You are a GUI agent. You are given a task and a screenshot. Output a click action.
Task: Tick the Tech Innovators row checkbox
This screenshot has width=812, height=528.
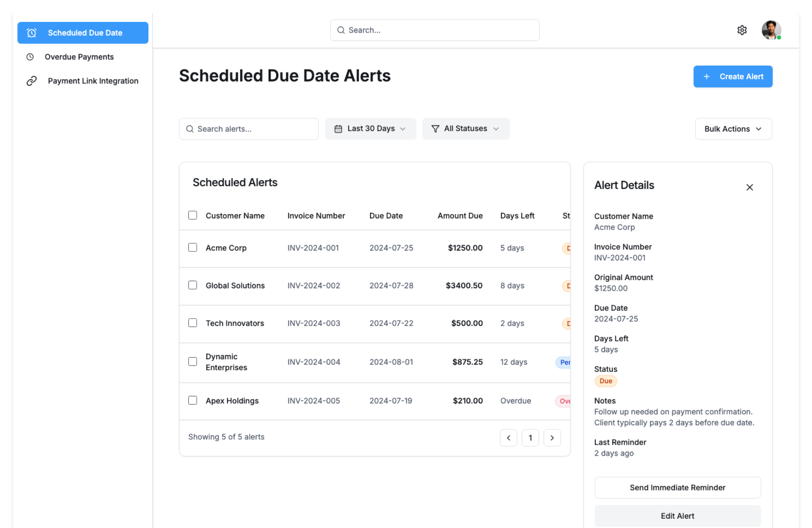192,323
